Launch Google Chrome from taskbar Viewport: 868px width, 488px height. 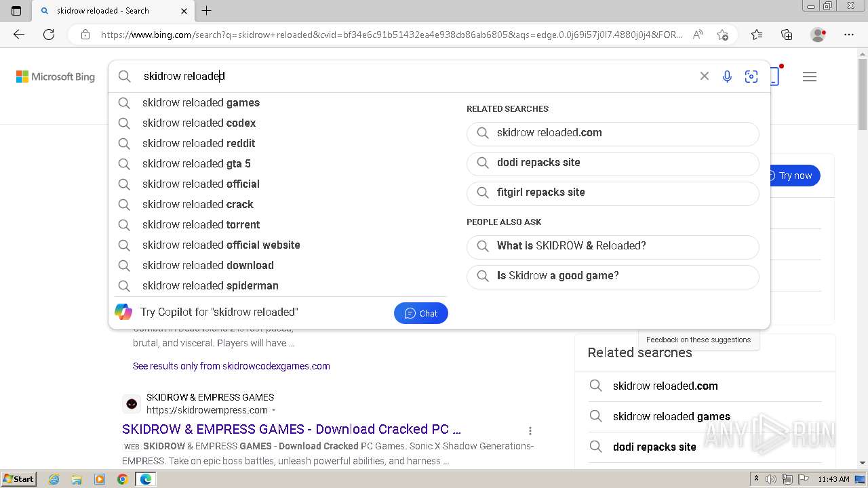[x=122, y=479]
